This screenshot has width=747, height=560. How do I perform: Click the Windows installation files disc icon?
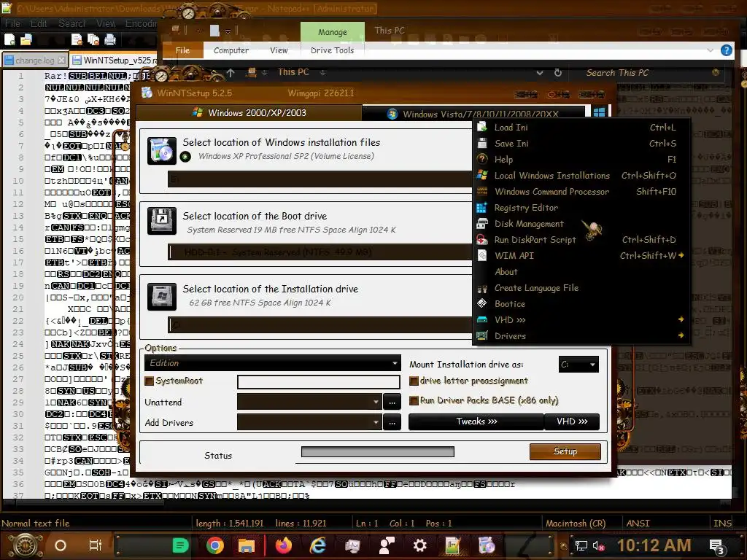click(x=161, y=151)
